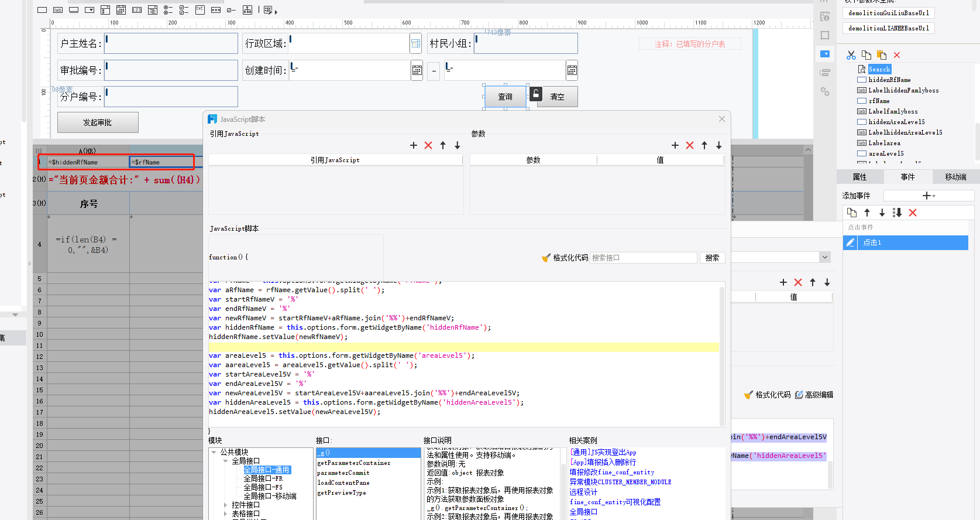
Task: Select getParameterContainer in interface list
Action: point(353,463)
